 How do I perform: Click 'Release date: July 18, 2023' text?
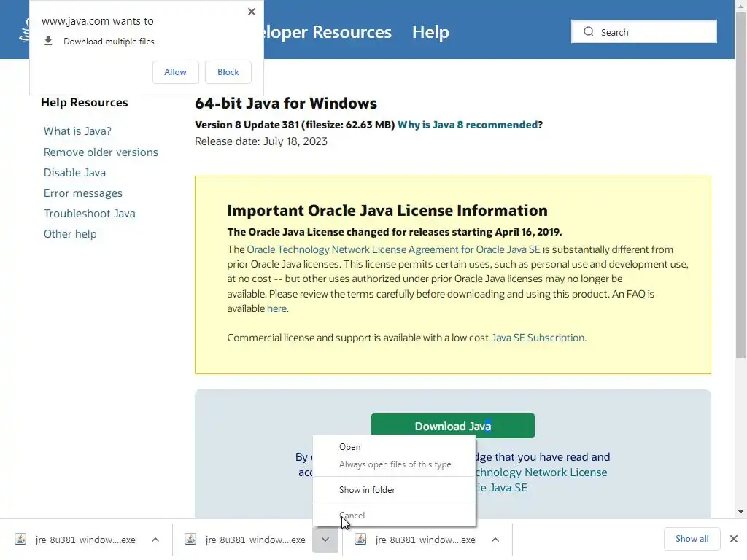click(261, 141)
